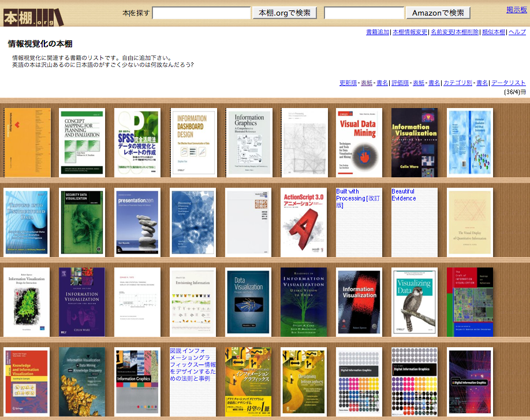Screen dimensions: 530x420
Task: Focus the 本を探す search input field
Action: tap(201, 13)
